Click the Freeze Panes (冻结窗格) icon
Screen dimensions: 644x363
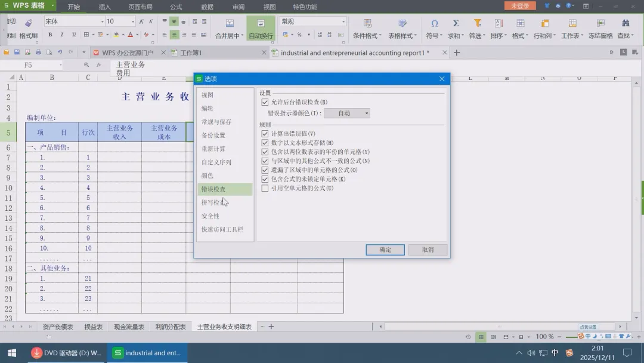600,24
